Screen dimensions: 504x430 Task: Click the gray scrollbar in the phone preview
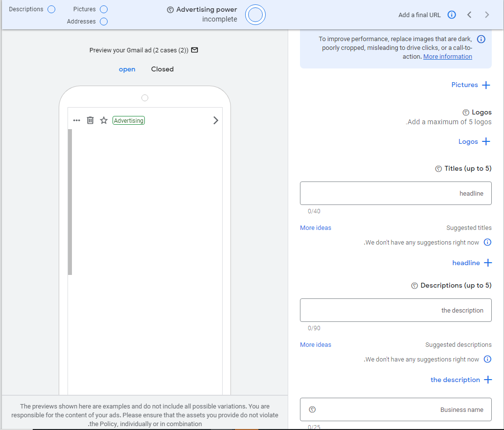(x=70, y=202)
